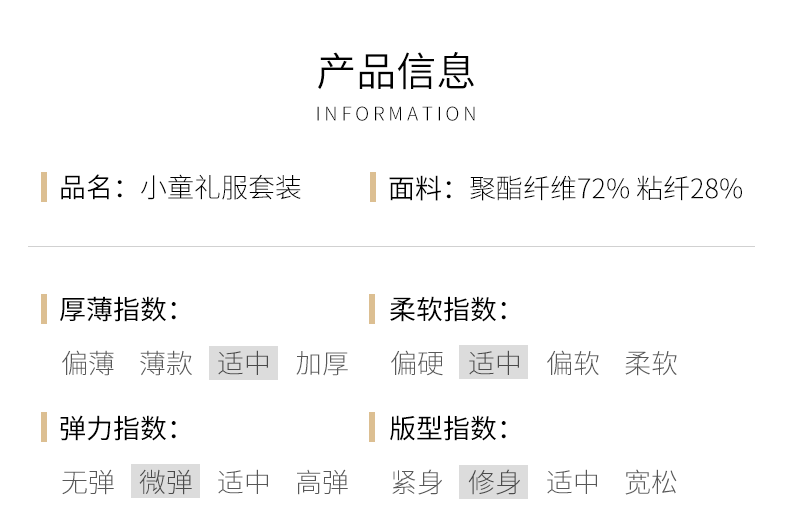Click the 产品信息 heading
The image size is (790, 530).
(396, 72)
